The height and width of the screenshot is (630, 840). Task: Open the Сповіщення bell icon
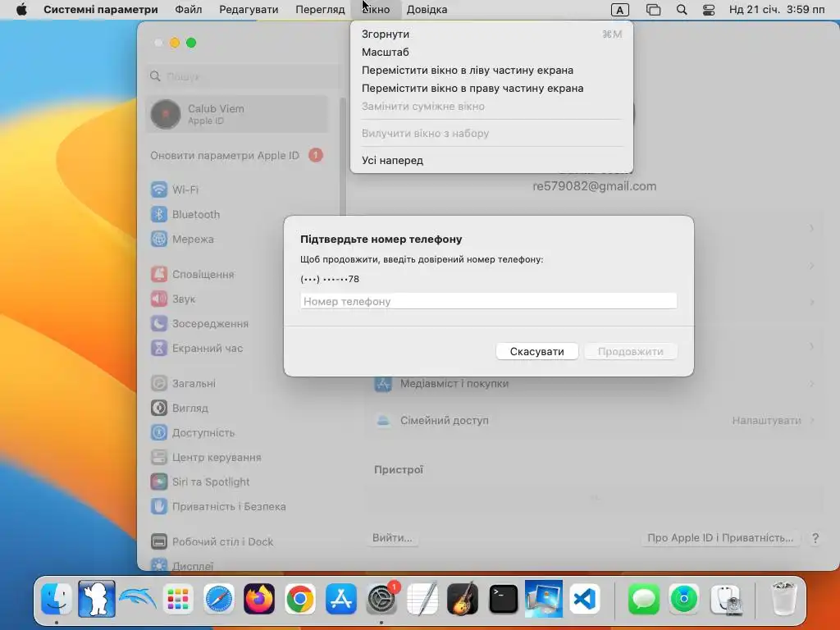click(x=159, y=274)
